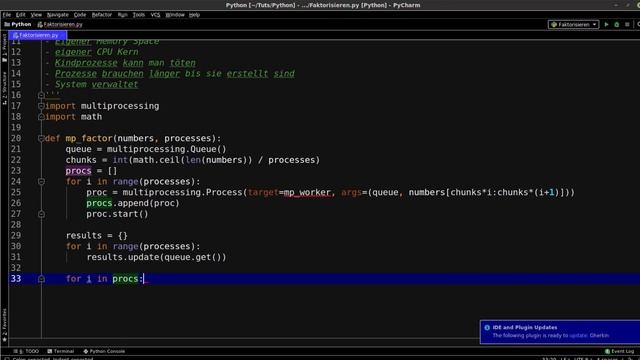Image resolution: width=640 pixels, height=360 pixels.
Task: Click 'procs.append(proc)' on line 26
Action: 133,203
